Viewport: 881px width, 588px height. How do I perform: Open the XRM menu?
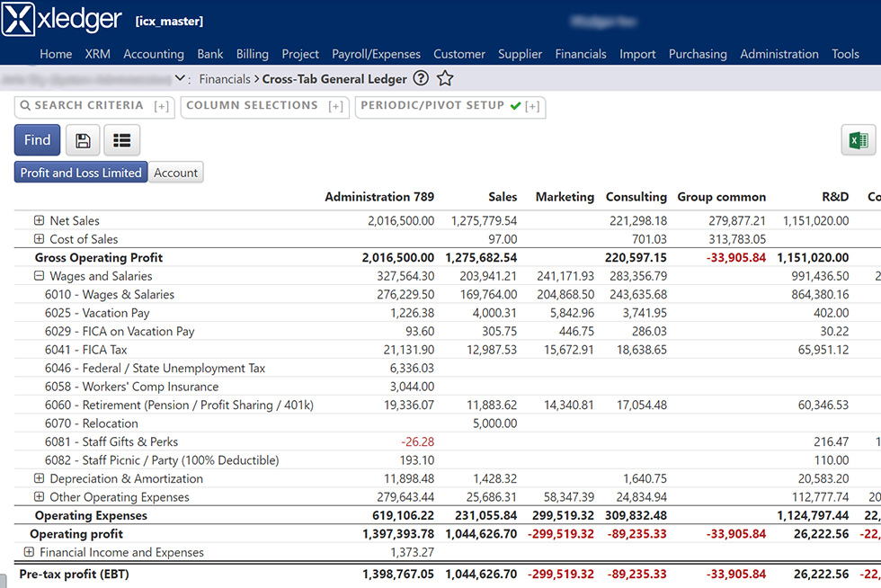[x=98, y=54]
